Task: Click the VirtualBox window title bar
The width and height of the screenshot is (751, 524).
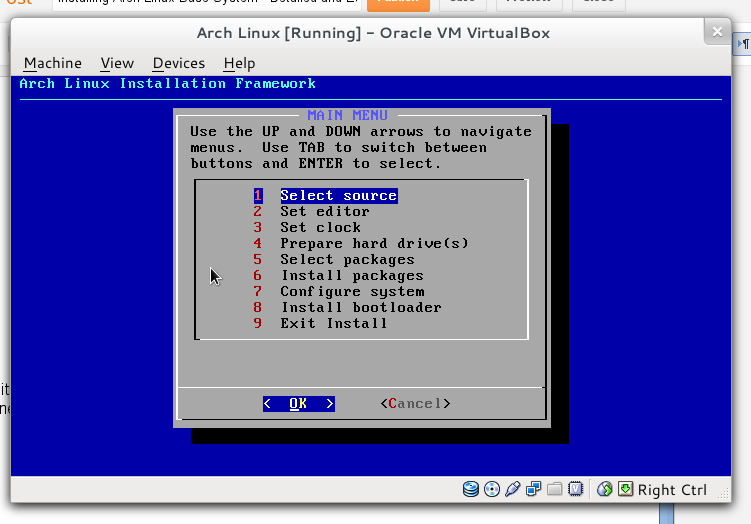Action: tap(373, 33)
